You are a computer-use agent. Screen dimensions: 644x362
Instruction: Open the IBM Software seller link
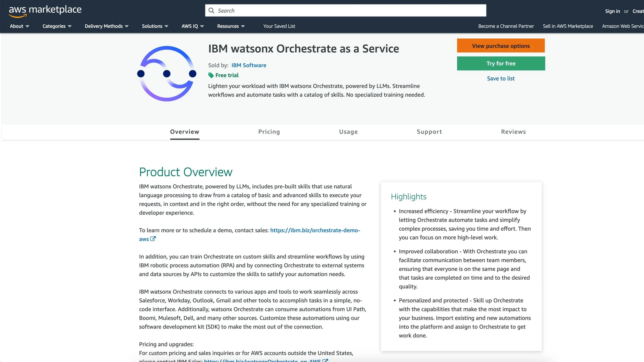[249, 65]
